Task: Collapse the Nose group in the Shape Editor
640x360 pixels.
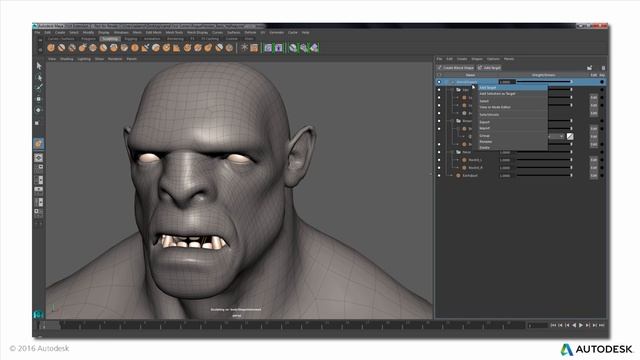Action: tap(452, 152)
